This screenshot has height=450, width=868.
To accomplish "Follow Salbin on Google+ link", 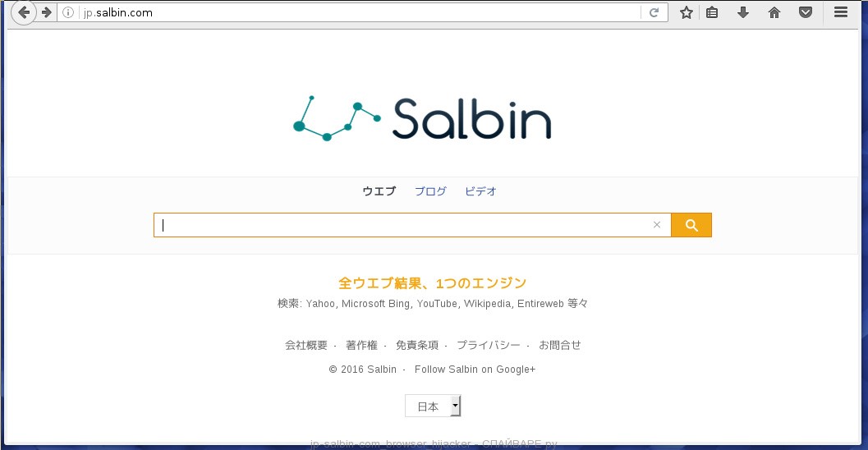I will 475,370.
